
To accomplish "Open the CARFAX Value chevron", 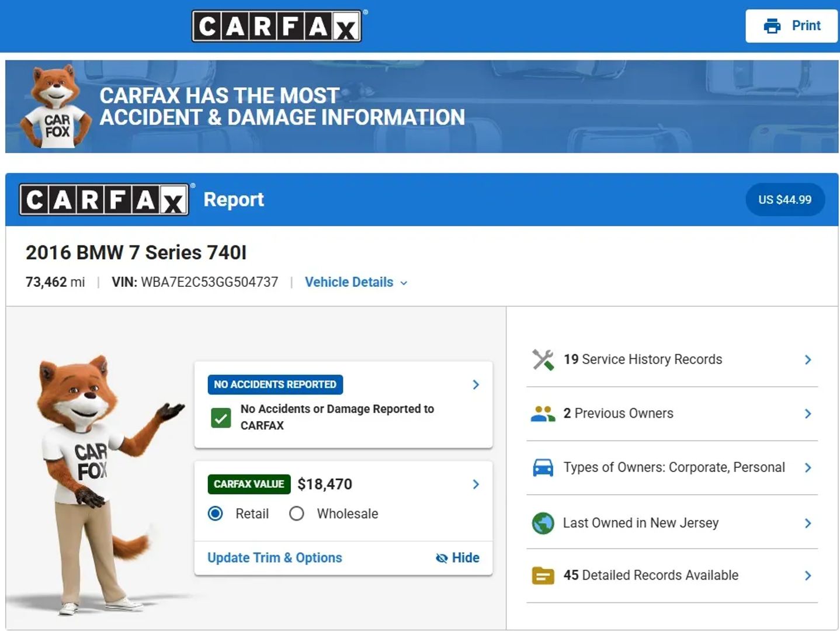I will pos(476,484).
